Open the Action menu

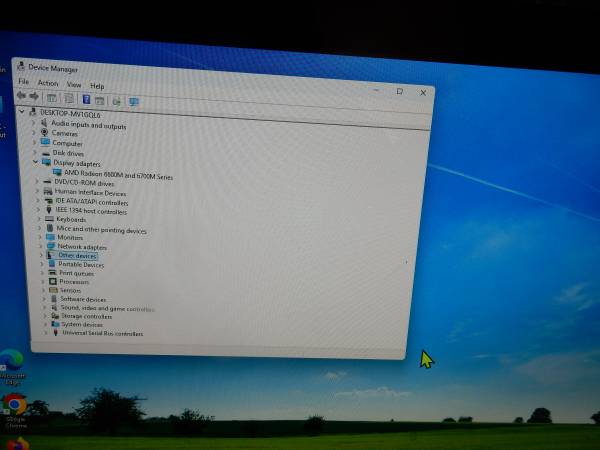click(x=48, y=83)
